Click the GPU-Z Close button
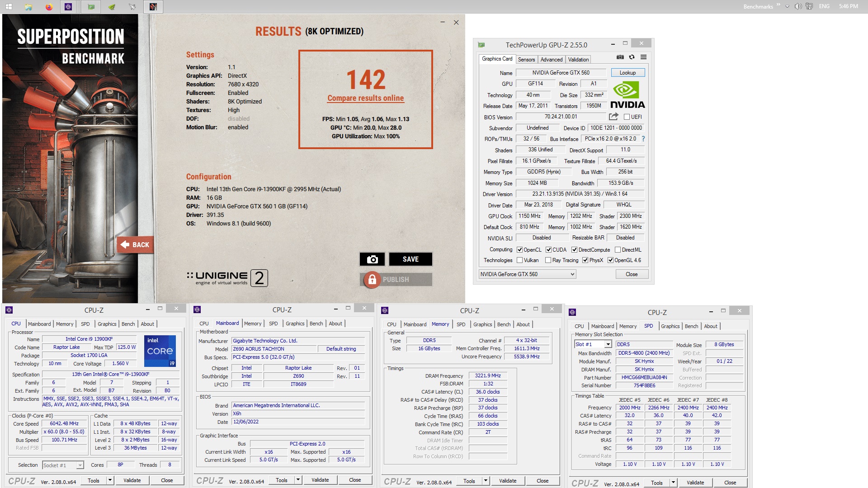This screenshot has width=868, height=488. (x=632, y=274)
